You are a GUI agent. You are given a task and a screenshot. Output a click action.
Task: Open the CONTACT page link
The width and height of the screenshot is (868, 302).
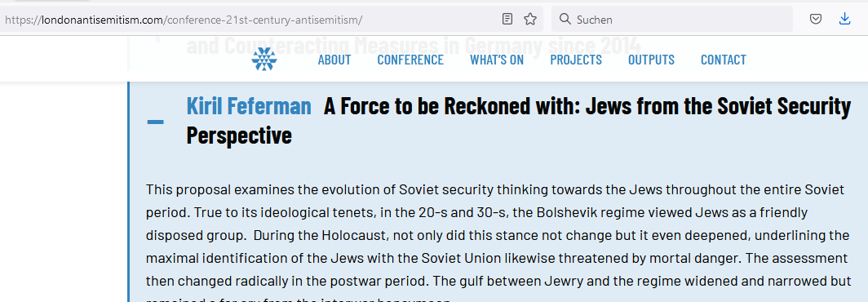[x=724, y=60]
